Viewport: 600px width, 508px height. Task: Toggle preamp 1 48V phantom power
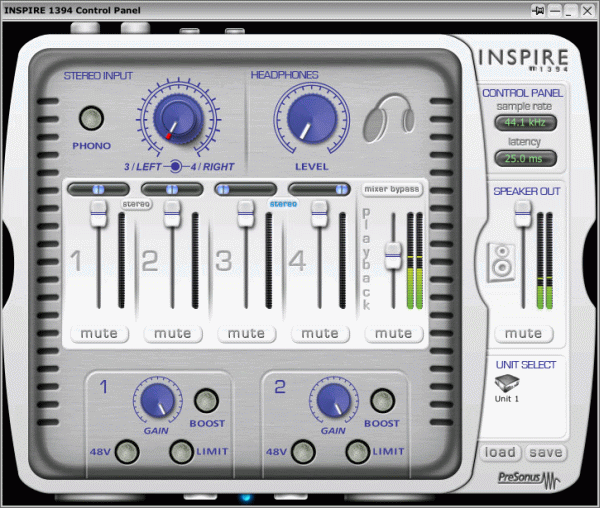(x=127, y=452)
